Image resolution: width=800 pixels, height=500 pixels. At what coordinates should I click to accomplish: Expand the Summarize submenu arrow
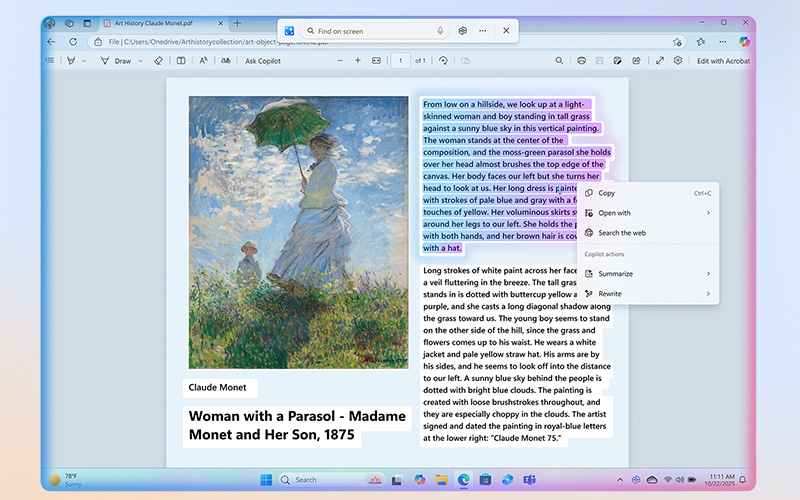pyautogui.click(x=708, y=273)
